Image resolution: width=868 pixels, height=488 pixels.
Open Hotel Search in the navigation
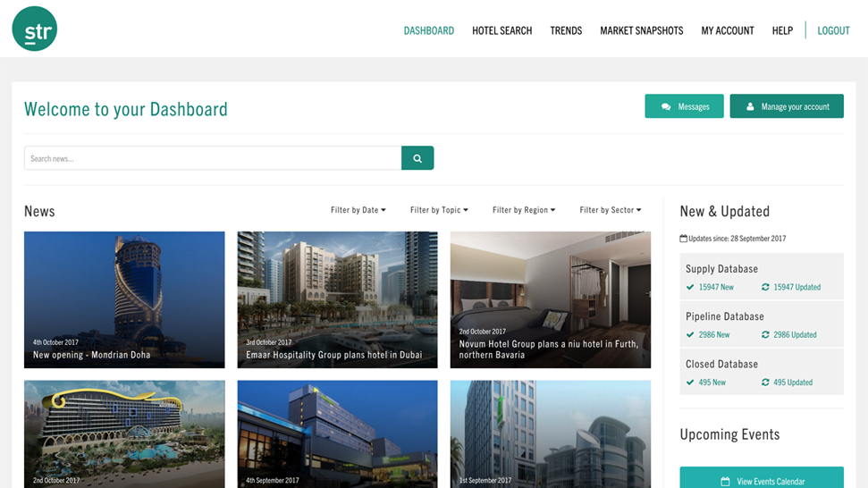pos(501,31)
